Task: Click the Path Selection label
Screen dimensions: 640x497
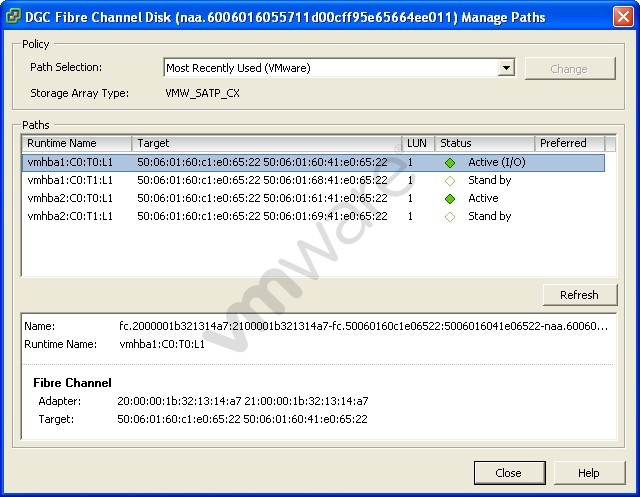Action: click(66, 67)
